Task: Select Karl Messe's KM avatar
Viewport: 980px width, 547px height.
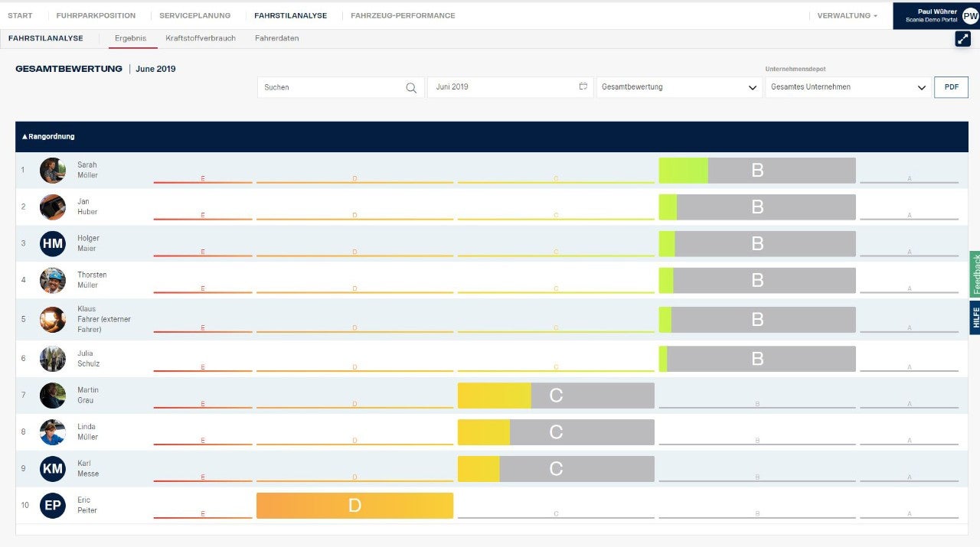Action: pyautogui.click(x=53, y=469)
